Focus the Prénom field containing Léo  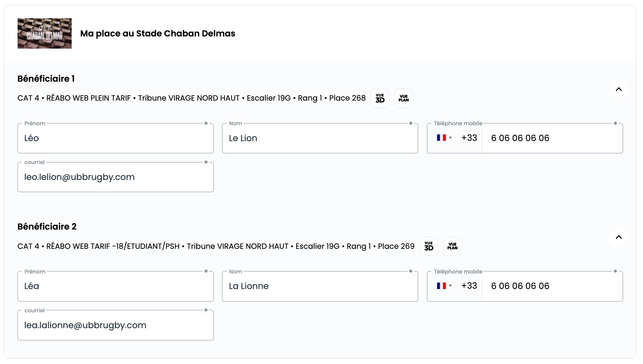(116, 138)
